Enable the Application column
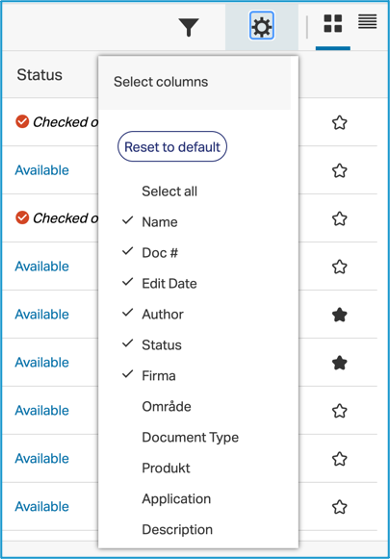The image size is (390, 560). click(176, 499)
